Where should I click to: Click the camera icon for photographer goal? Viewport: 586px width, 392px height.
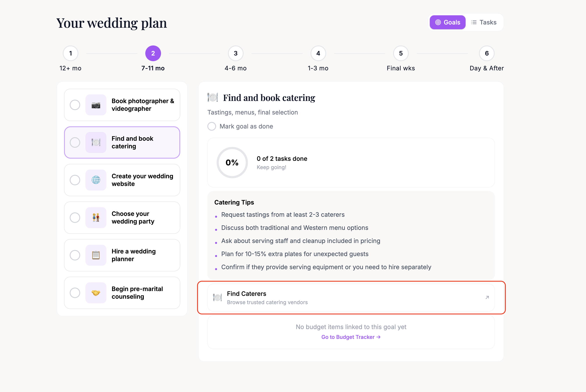pos(96,105)
